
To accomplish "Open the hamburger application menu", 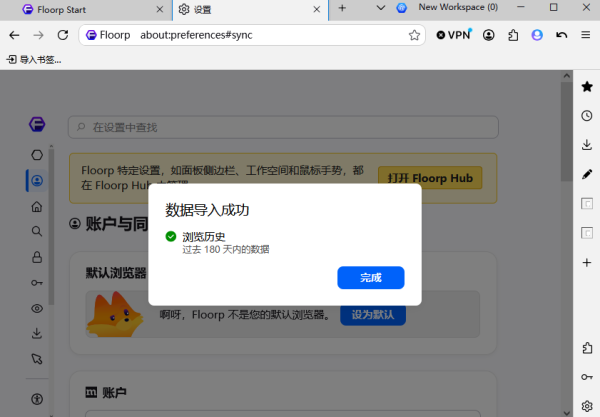I will coord(585,35).
